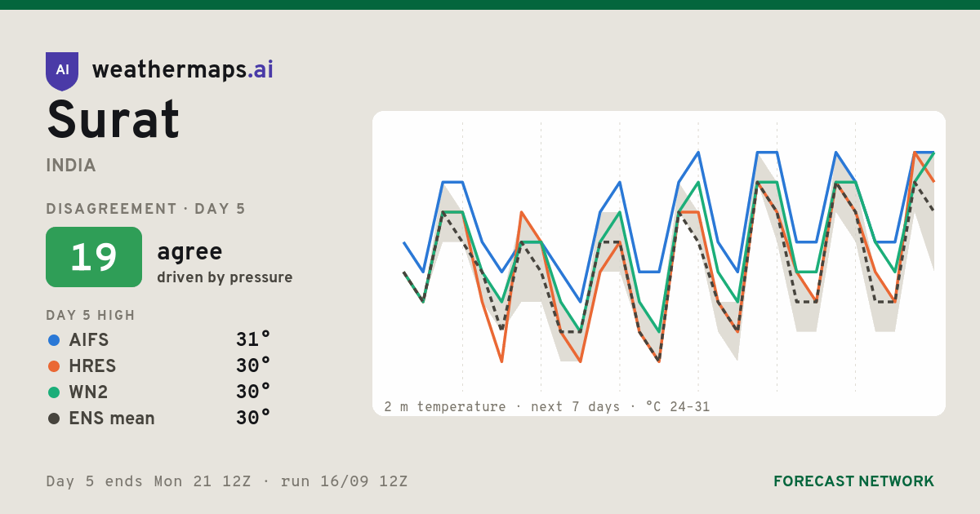Click the INDIA country label
Image resolution: width=980 pixels, height=514 pixels.
(71, 166)
